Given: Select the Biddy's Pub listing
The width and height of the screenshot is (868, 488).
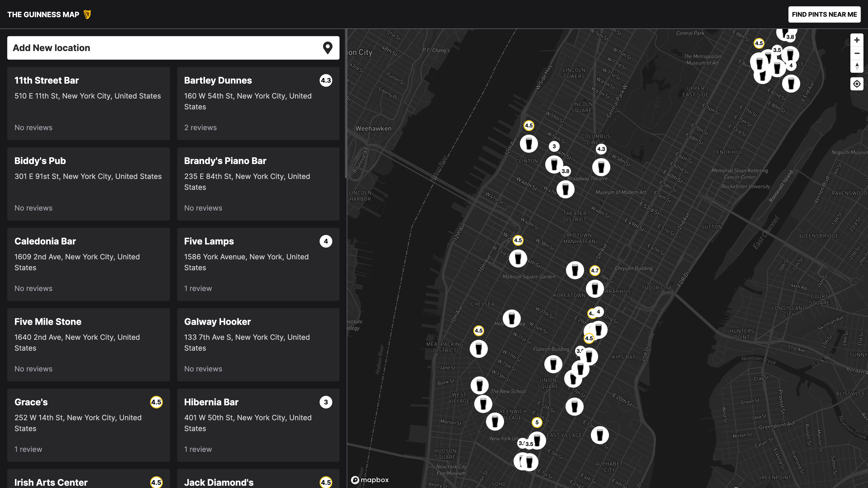Looking at the screenshot, I should pyautogui.click(x=89, y=184).
